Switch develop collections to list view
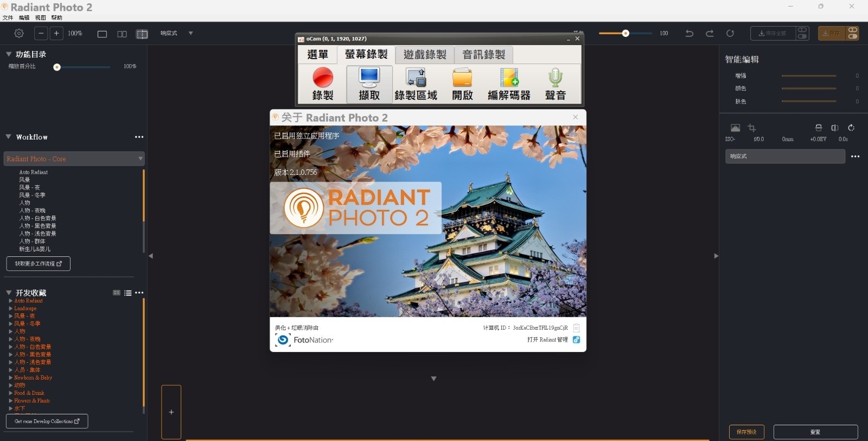868x441 pixels. (x=127, y=293)
